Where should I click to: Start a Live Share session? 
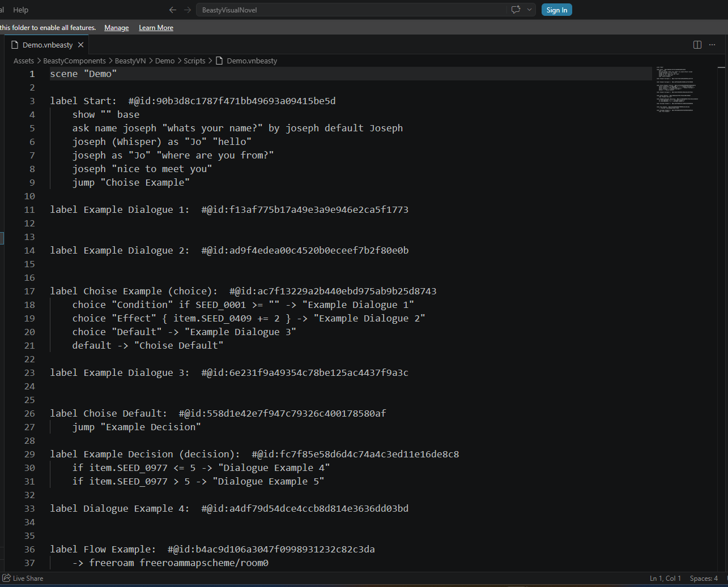click(x=23, y=578)
